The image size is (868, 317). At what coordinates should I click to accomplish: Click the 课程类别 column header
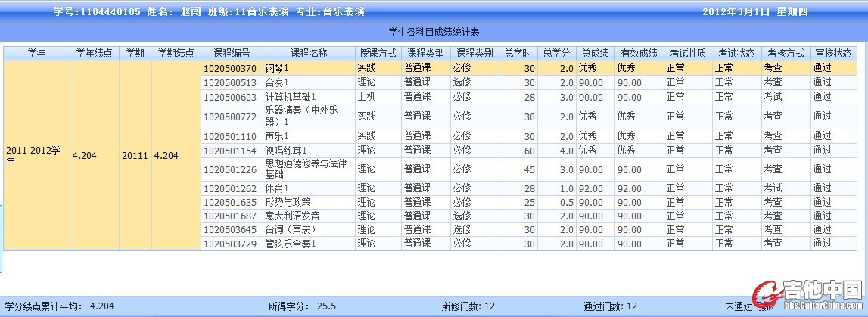tap(474, 54)
